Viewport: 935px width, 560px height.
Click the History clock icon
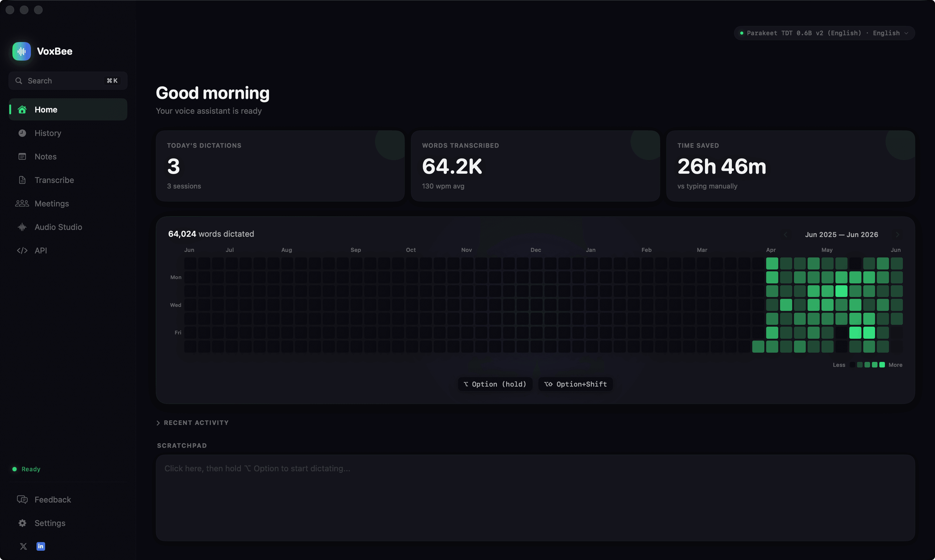coord(22,133)
